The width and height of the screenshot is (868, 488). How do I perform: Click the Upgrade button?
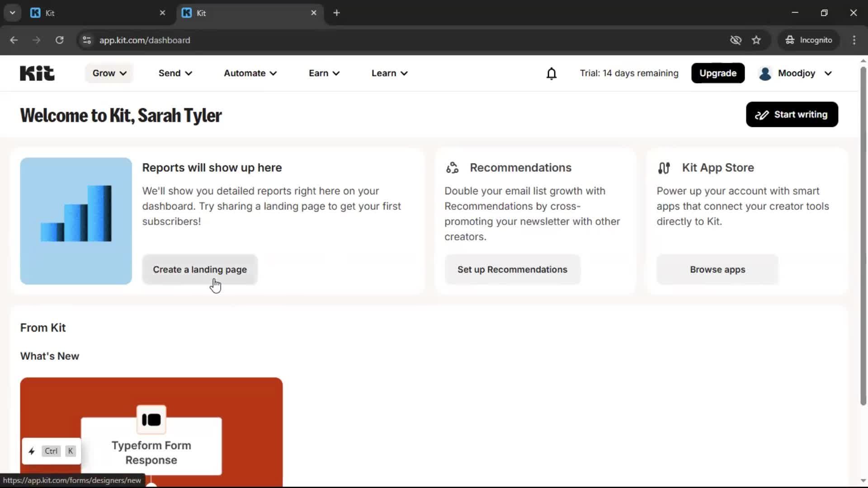(717, 73)
